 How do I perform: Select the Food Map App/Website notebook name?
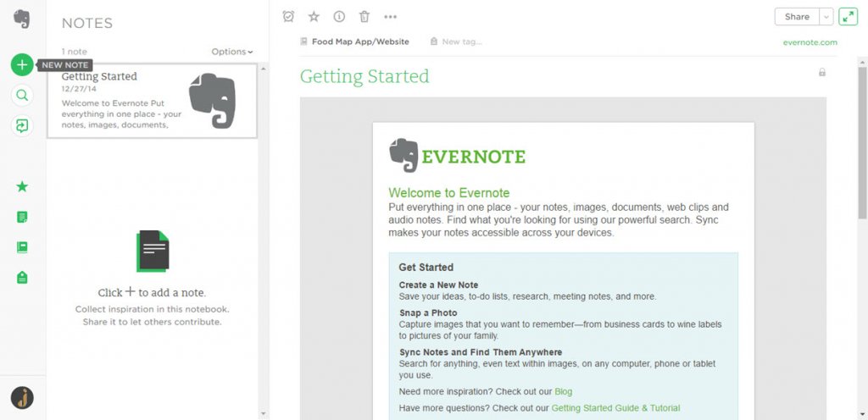360,41
